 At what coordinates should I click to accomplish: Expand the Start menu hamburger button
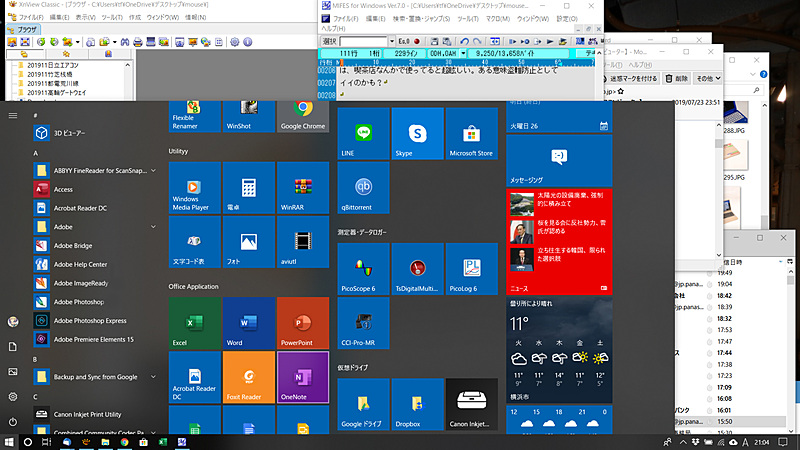13,116
